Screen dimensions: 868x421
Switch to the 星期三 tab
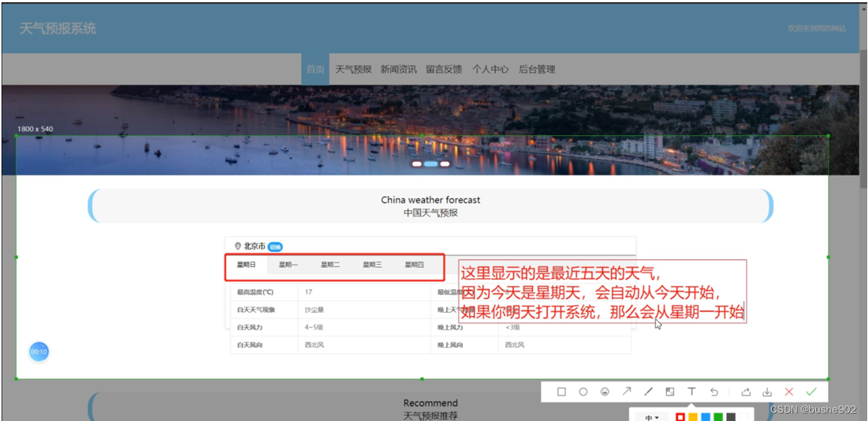(x=372, y=265)
